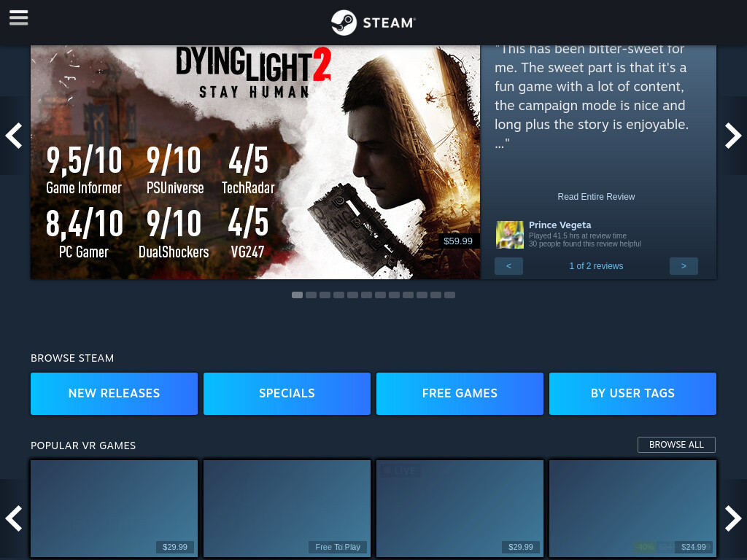Open Read Entire Review link
Screen dimensions: 747x560
(596, 197)
